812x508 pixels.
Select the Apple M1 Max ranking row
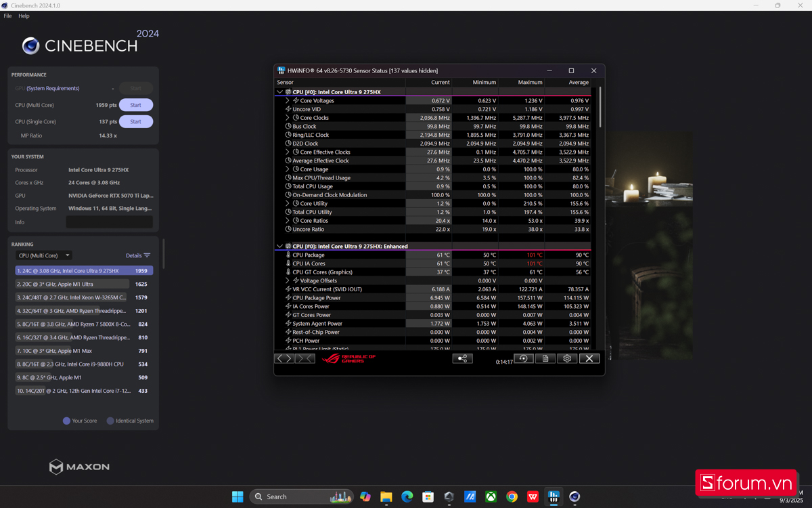pos(84,351)
